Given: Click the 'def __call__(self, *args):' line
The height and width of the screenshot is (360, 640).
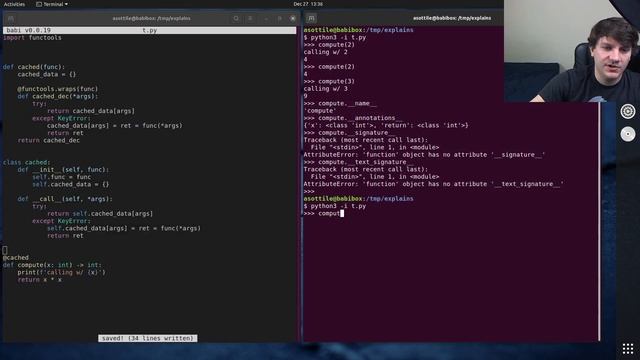Looking at the screenshot, I should pos(65,199).
